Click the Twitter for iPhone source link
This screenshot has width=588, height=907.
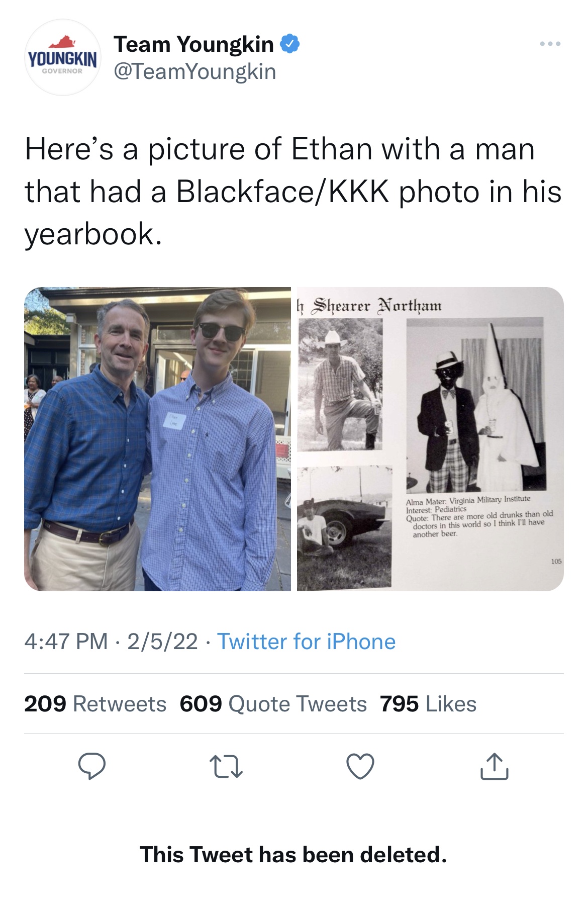306,642
